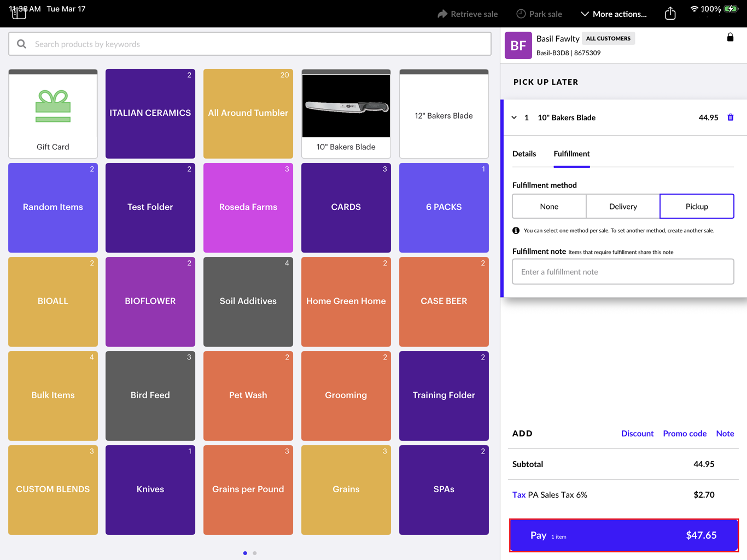Image resolution: width=747 pixels, height=560 pixels.
Task: Switch to the Details tab
Action: pyautogui.click(x=524, y=154)
